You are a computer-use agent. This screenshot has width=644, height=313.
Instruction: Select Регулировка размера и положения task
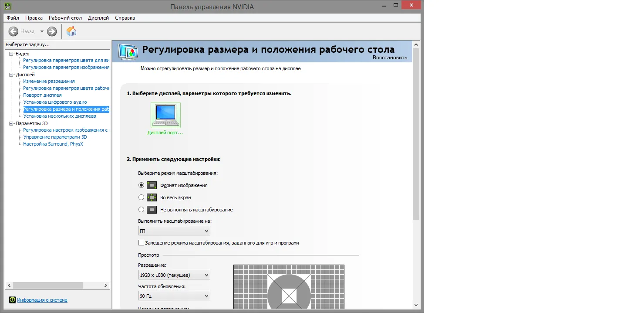click(66, 109)
